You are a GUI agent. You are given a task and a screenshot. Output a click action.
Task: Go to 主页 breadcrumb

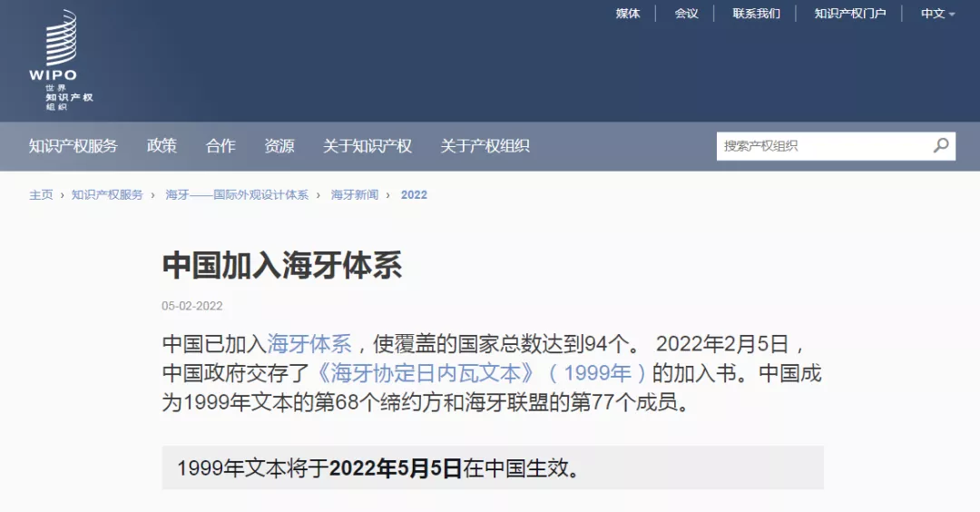(41, 195)
